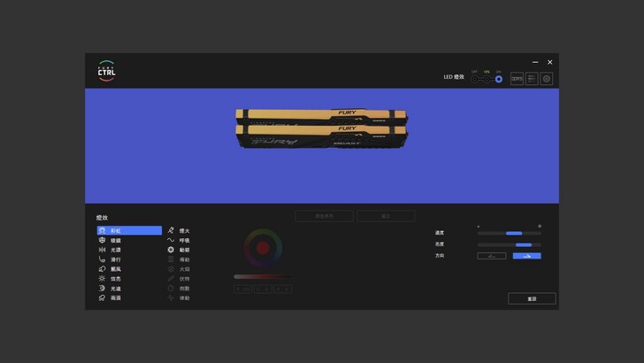The image size is (644, 363).
Task: Close the FURY CTRL window
Action: tap(550, 62)
